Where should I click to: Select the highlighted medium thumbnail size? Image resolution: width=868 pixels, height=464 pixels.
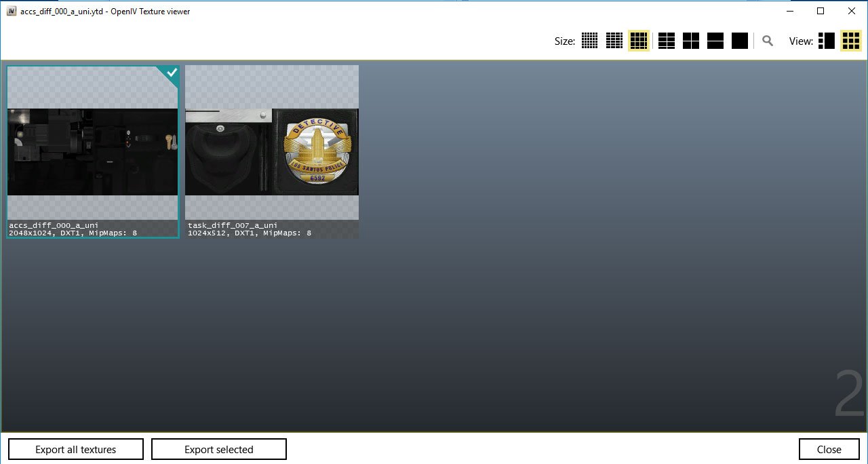click(x=639, y=41)
